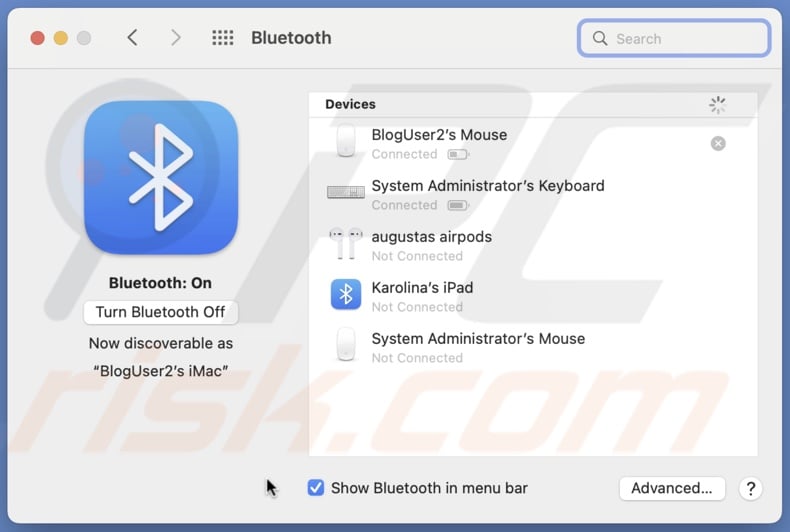The height and width of the screenshot is (532, 790).
Task: Select System Administrator's Mouse name
Action: click(478, 339)
